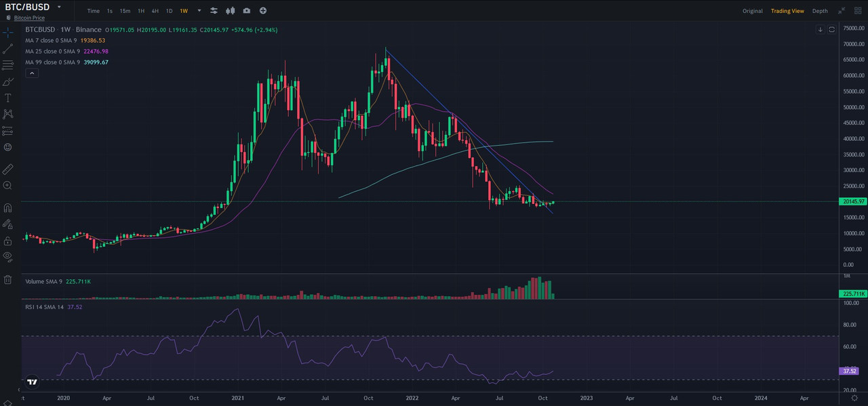Select the MA 7 close indicator legend
Screen dimensions: 868x406
coord(65,41)
